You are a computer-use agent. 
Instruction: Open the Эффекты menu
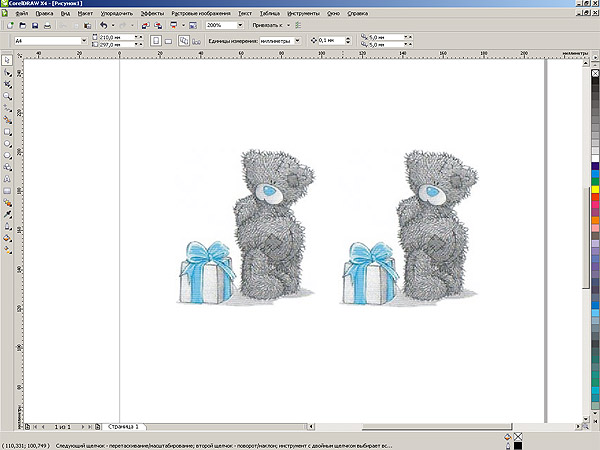[x=152, y=13]
